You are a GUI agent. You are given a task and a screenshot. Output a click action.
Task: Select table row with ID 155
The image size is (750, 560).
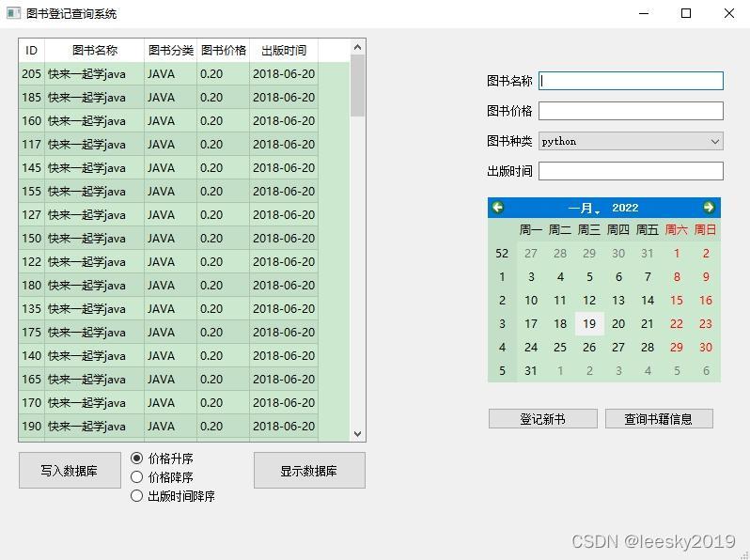168,192
